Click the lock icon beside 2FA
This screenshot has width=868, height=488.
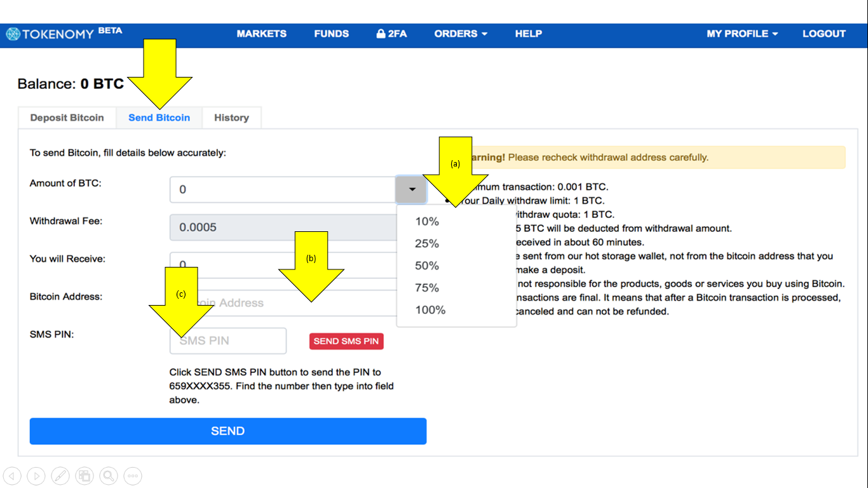381,34
